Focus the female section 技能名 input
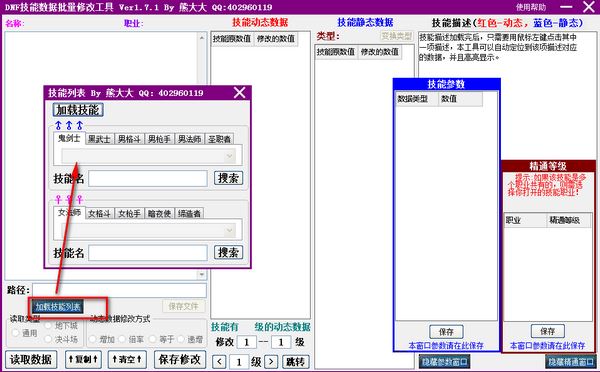600x372 pixels. (148, 253)
